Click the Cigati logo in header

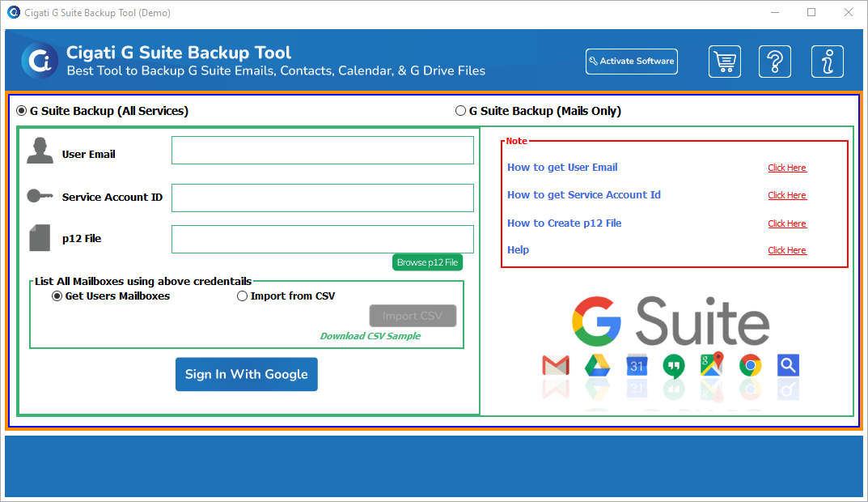click(40, 61)
